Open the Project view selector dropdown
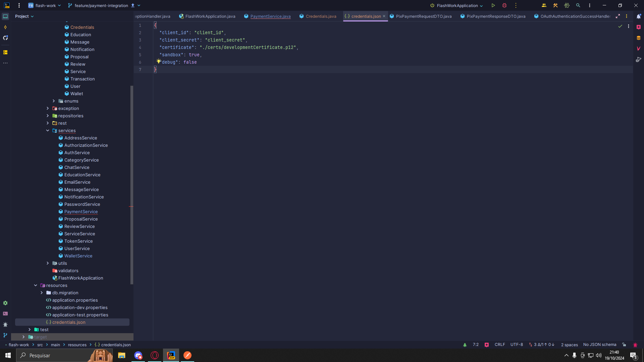Image resolution: width=644 pixels, height=362 pixels. (x=24, y=16)
